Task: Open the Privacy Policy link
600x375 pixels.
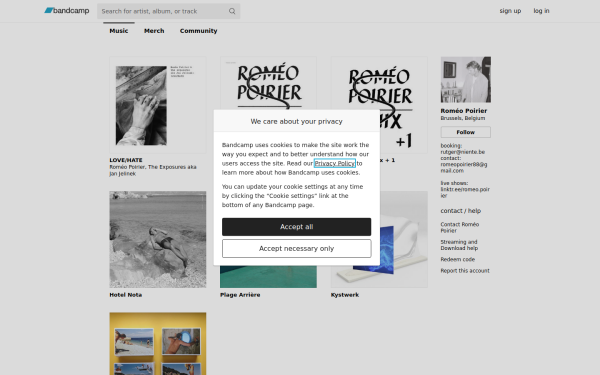Action: [x=334, y=163]
